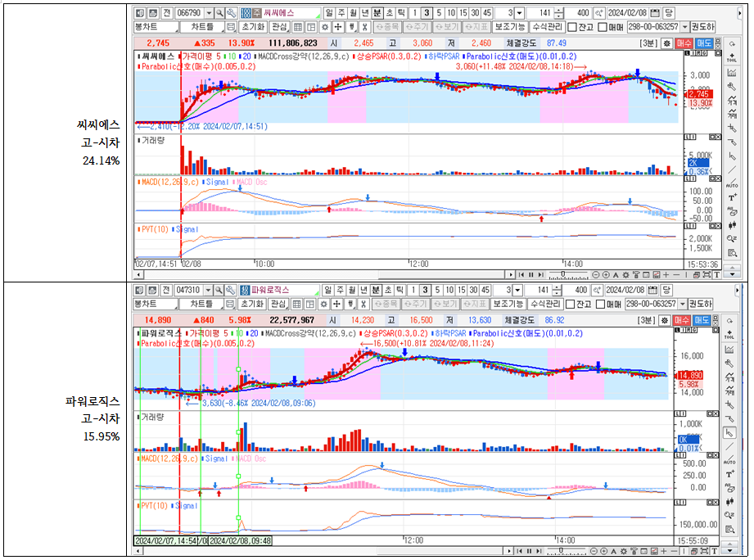Click date field 2024/02/08 in 파워로직스 chart

pos(625,290)
